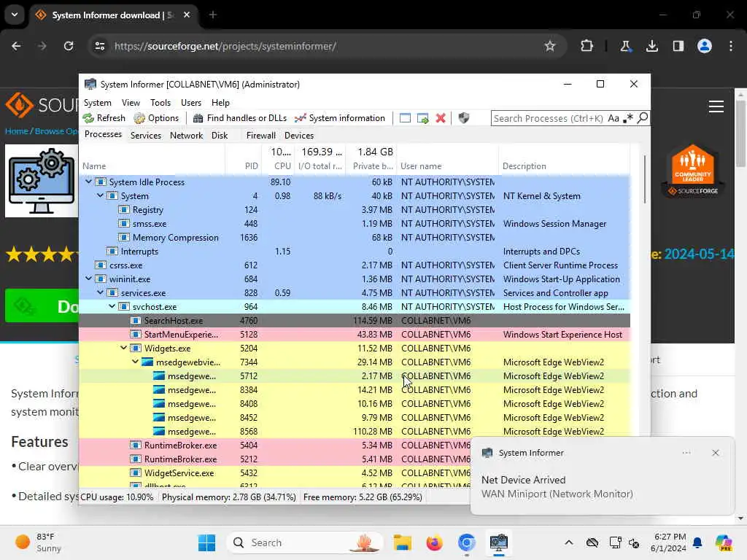Collapse the wininit.exe tree node
This screenshot has width=747, height=560.
88,279
